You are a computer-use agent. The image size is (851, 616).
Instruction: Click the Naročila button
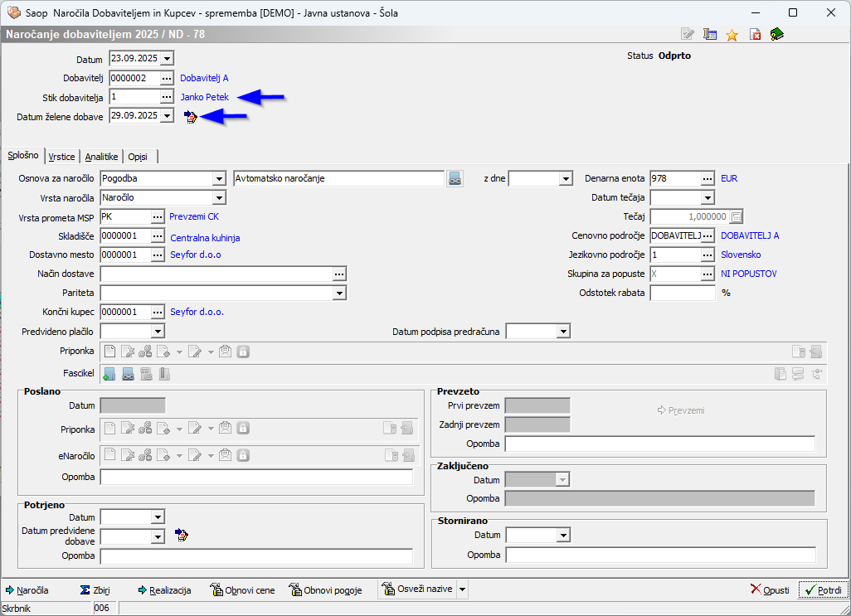click(27, 590)
